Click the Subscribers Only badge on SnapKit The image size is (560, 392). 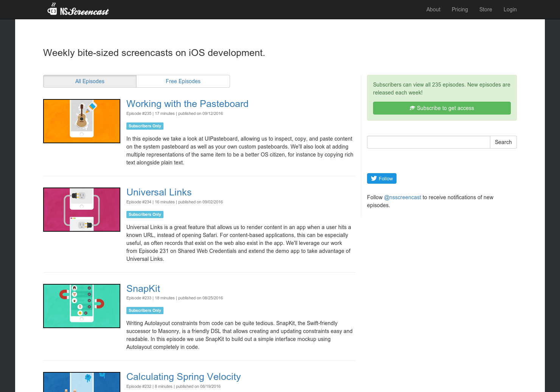click(145, 310)
